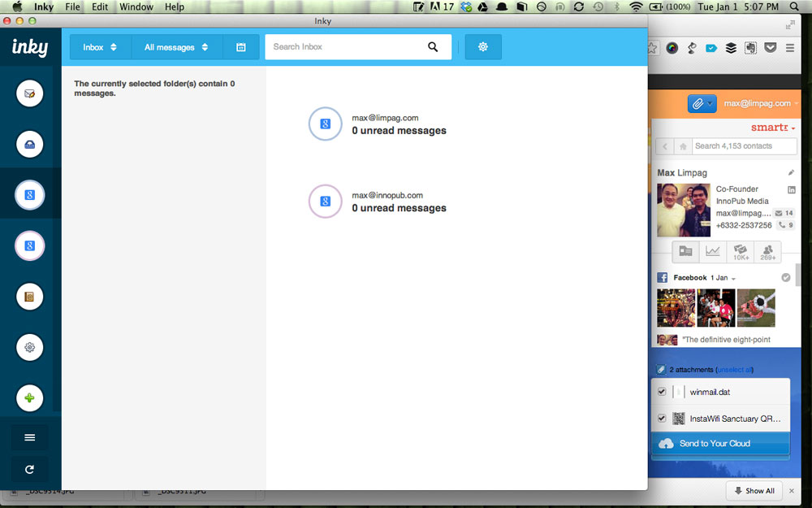The image size is (812, 508).
Task: Click the max@innopub.com account text in the main pane
Action: [387, 195]
